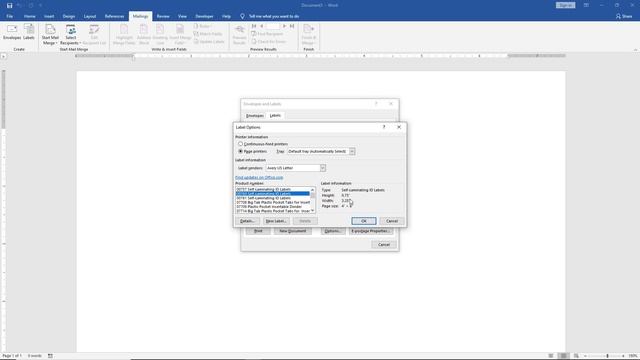The image size is (640, 360).
Task: Click the Share button
Action: (x=624, y=16)
